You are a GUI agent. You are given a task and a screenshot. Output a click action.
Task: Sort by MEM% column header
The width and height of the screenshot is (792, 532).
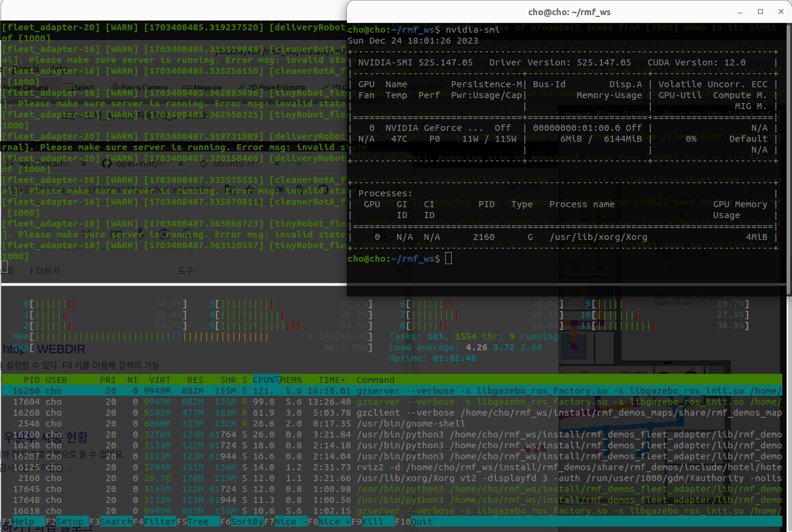click(x=292, y=380)
